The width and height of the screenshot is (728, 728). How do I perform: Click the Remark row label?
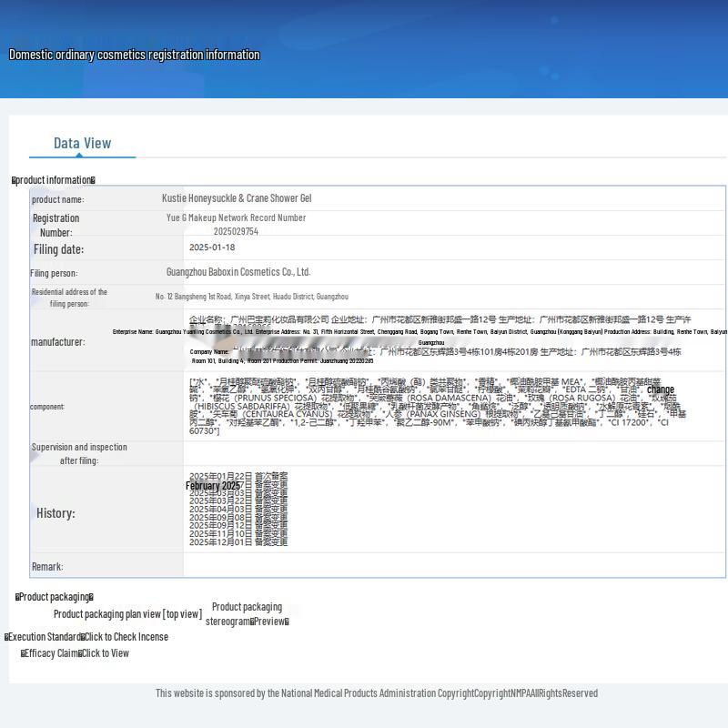click(x=47, y=567)
